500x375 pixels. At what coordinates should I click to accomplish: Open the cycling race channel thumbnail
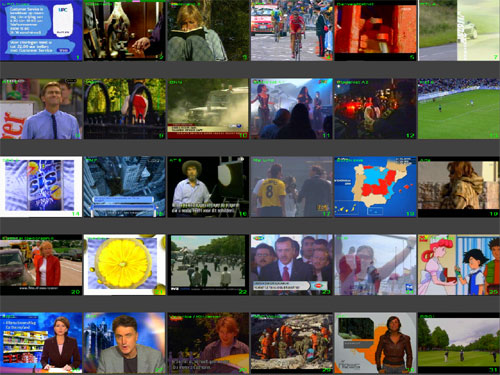(292, 30)
